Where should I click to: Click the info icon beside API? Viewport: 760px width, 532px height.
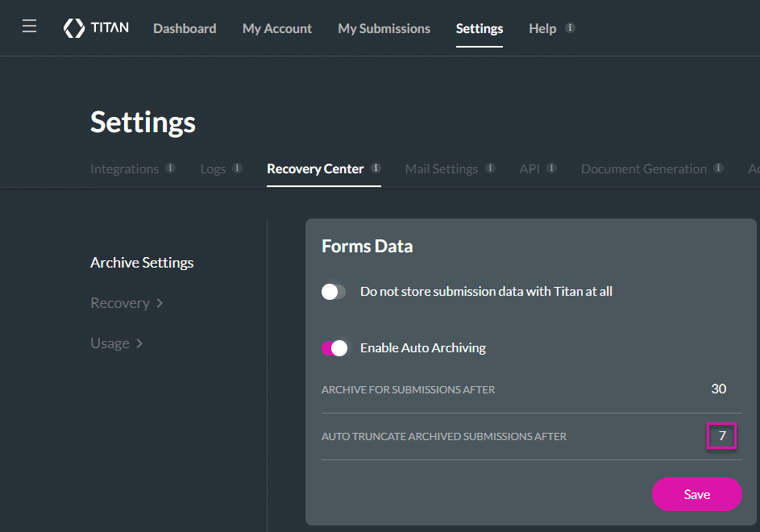click(x=551, y=168)
